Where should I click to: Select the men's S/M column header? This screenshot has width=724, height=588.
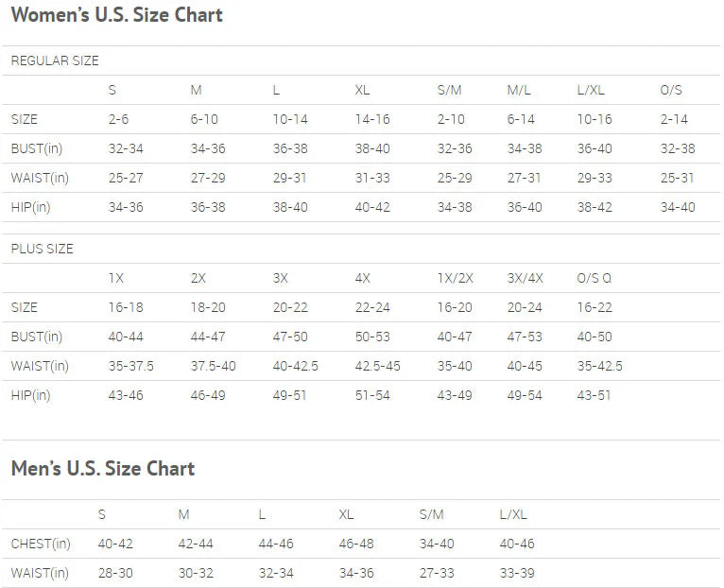click(431, 514)
